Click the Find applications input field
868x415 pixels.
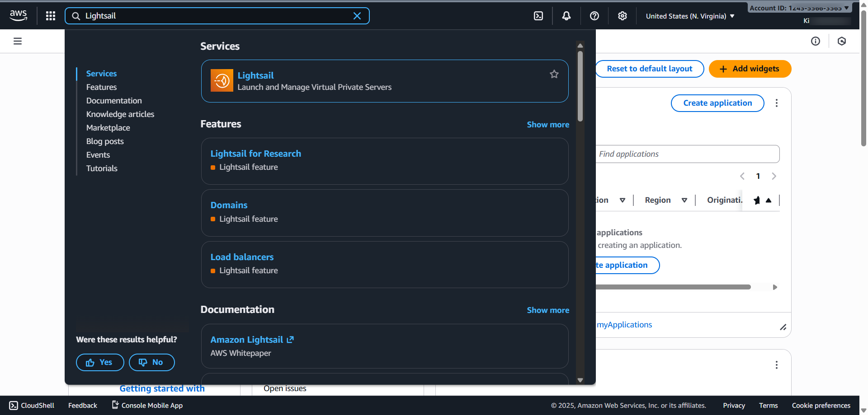click(687, 154)
